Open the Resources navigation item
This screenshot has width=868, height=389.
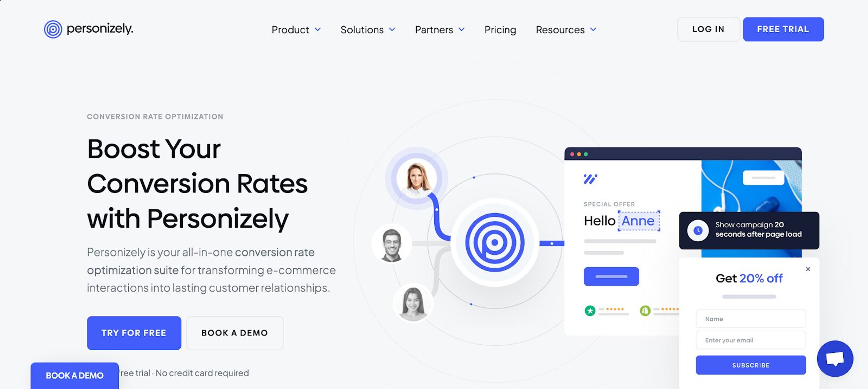pyautogui.click(x=560, y=30)
